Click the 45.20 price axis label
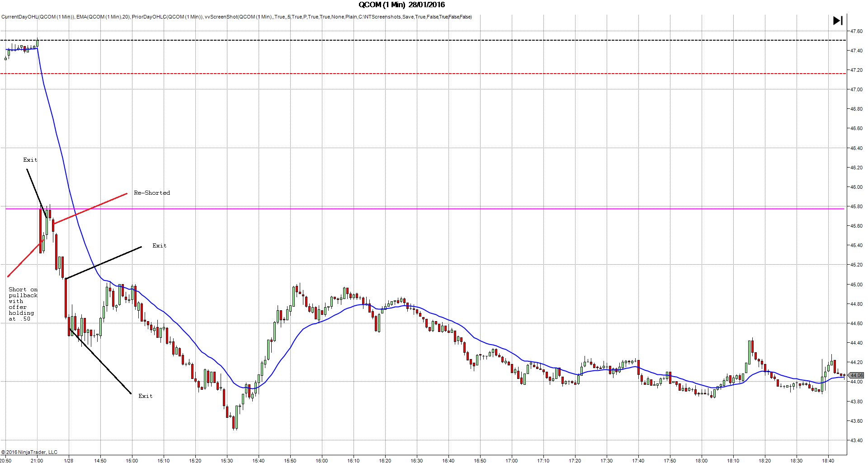The width and height of the screenshot is (868, 467). click(x=856, y=265)
